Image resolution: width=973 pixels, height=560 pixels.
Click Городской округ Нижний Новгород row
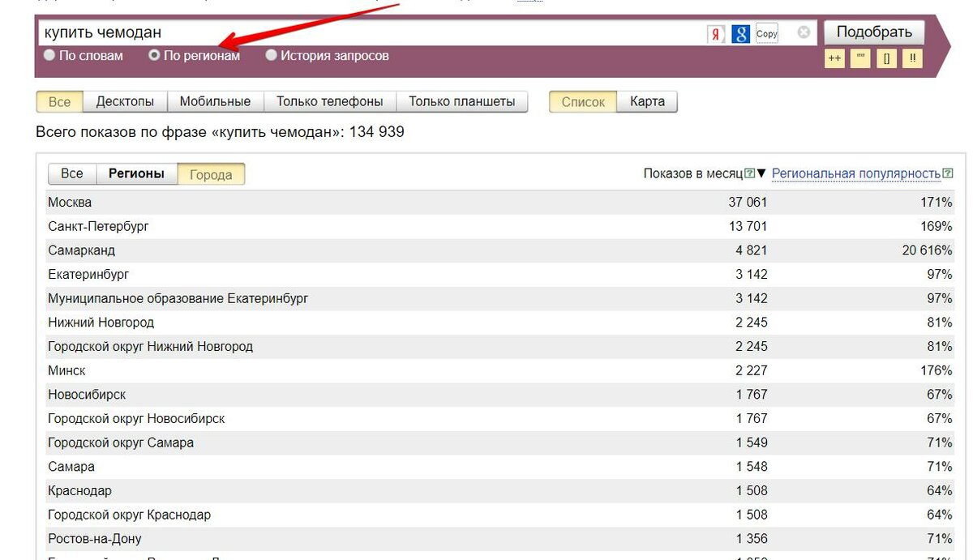(x=500, y=346)
